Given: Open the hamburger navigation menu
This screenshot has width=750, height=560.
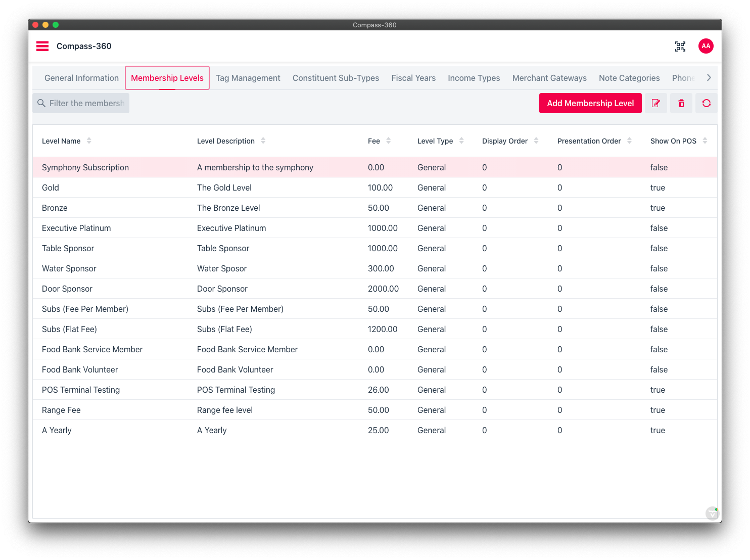Looking at the screenshot, I should tap(42, 46).
